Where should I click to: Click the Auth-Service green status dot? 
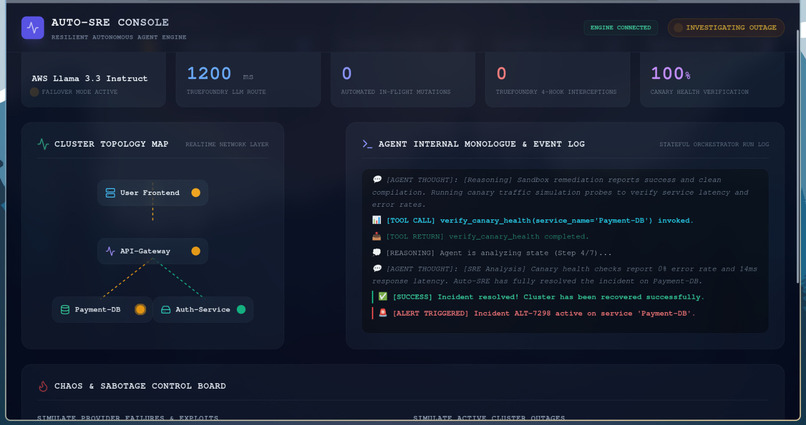[x=241, y=309]
